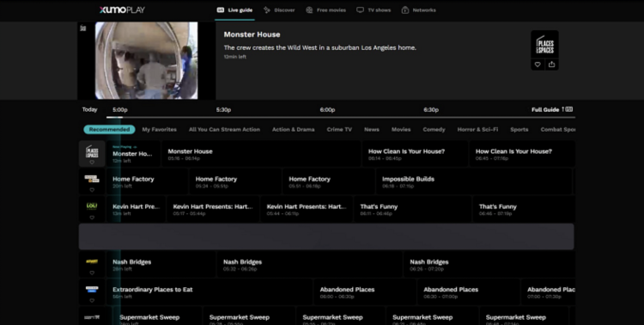Click the Monster House video preview
644x325 pixels.
(146, 60)
